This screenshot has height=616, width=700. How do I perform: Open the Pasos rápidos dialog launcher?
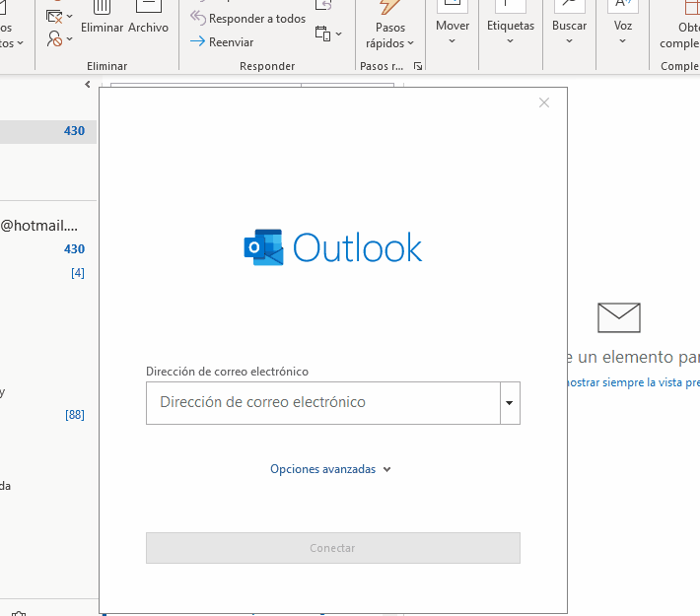[418, 66]
